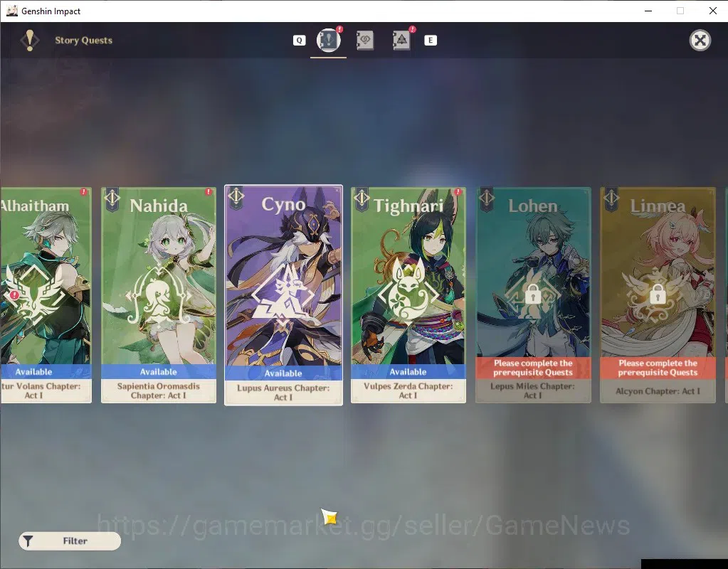Close the Story Quests screen
Viewport: 728px width, 569px height.
[x=700, y=41]
